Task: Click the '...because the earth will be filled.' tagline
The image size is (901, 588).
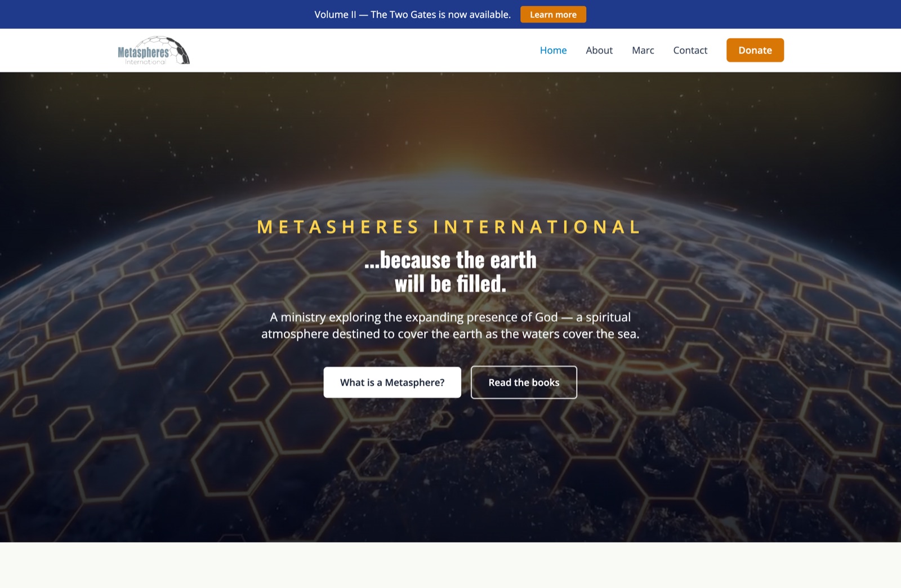Action: [450, 272]
